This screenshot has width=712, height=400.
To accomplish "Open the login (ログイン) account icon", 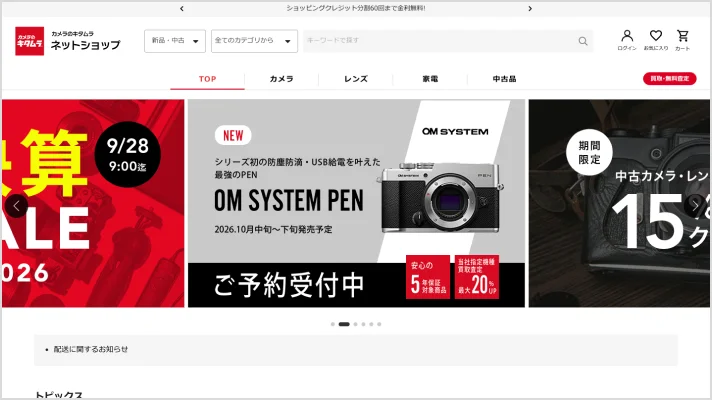I will [627, 40].
